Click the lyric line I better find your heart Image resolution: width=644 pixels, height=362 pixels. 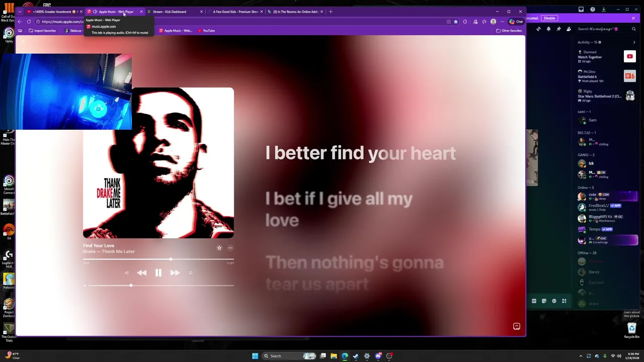pos(360,153)
